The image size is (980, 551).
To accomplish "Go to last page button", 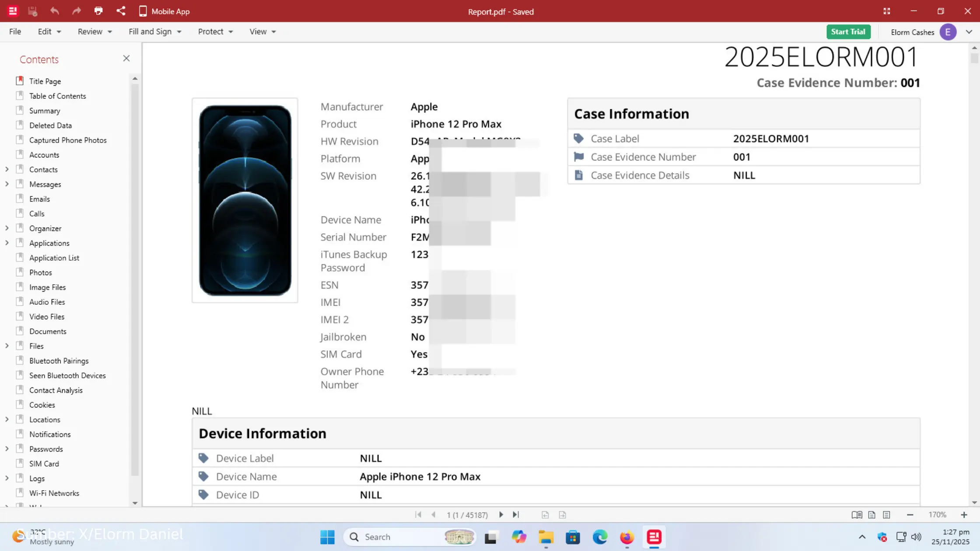I will pos(516,515).
